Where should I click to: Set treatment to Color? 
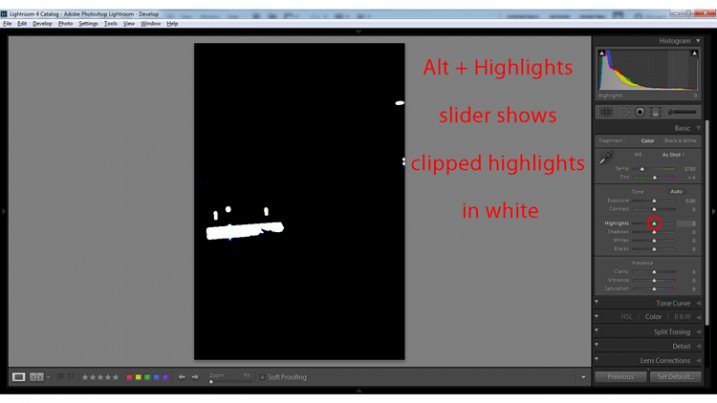pyautogui.click(x=647, y=141)
